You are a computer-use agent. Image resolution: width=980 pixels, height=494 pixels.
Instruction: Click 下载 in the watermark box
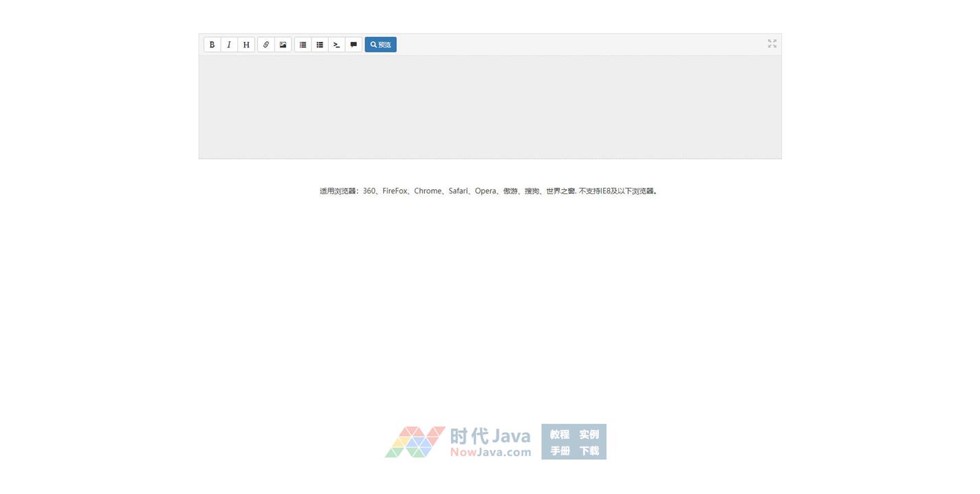[589, 451]
